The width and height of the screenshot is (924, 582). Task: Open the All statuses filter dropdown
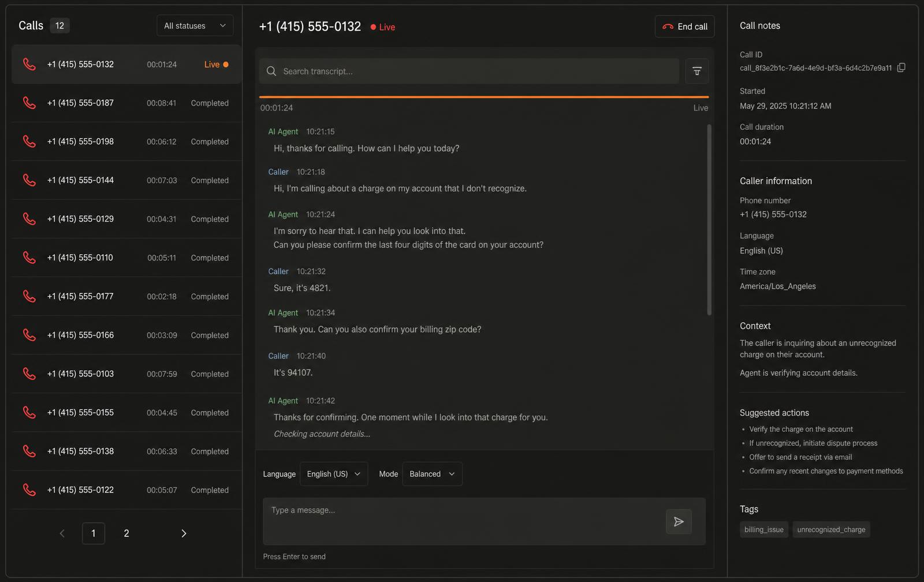tap(195, 26)
